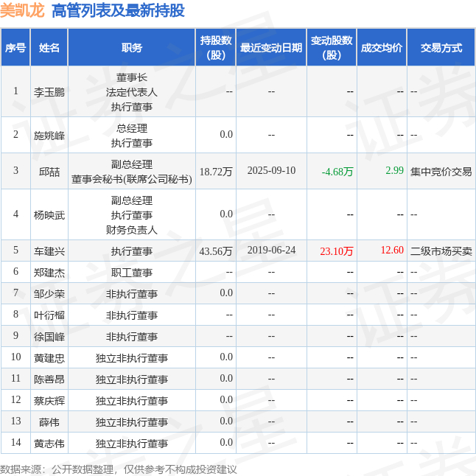Click the 变动股数(股) column header

[332, 48]
